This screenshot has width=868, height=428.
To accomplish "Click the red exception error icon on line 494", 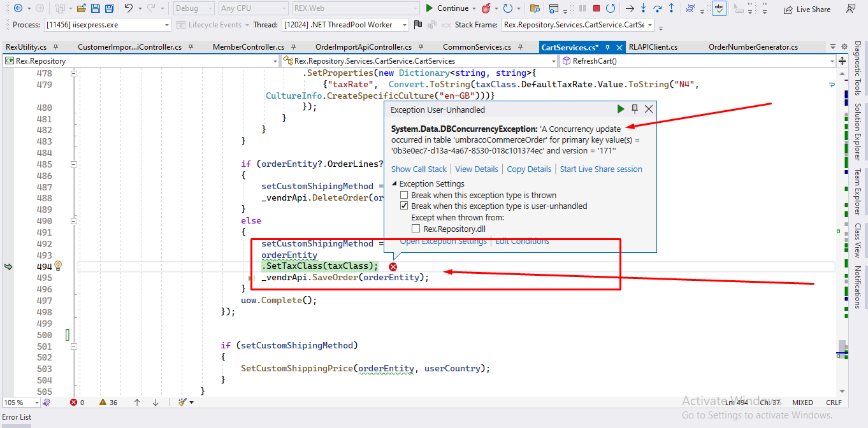I will [393, 267].
